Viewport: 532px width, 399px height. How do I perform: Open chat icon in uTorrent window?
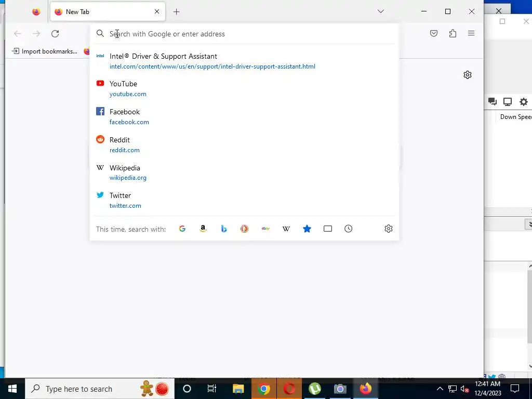pyautogui.click(x=493, y=101)
